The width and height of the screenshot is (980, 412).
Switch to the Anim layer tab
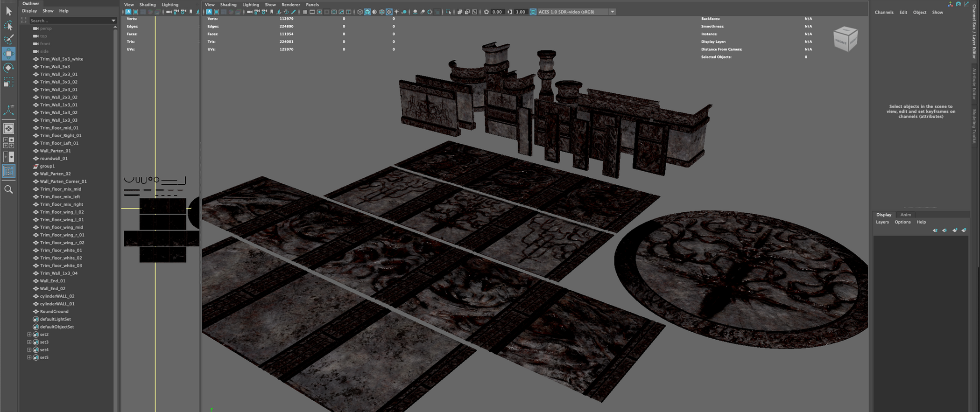click(x=905, y=215)
